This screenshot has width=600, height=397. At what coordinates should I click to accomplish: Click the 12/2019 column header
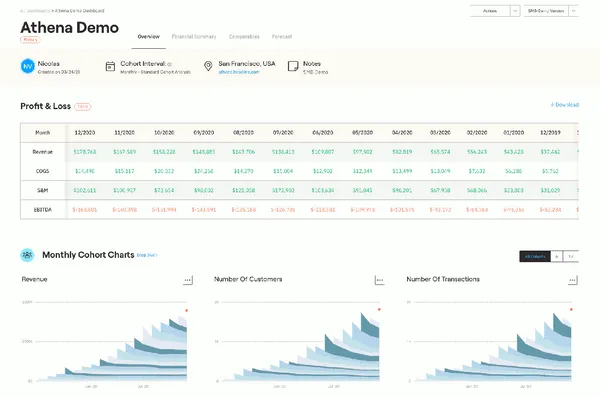pyautogui.click(x=550, y=132)
